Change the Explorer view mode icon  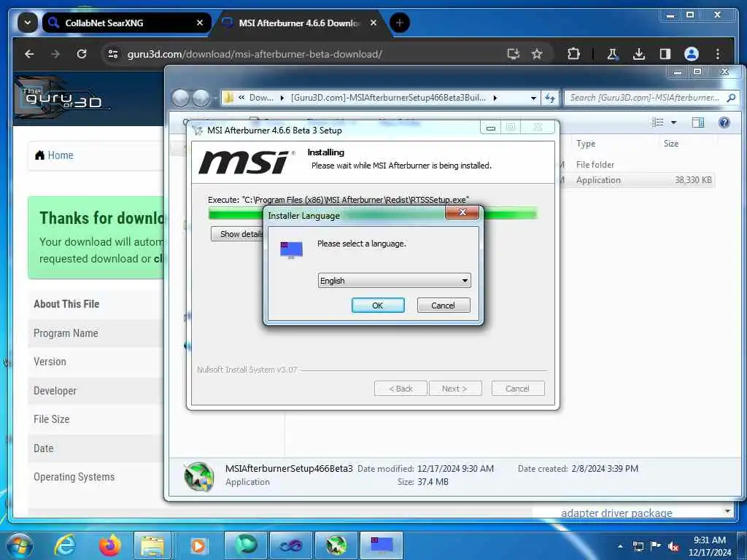[x=658, y=122]
